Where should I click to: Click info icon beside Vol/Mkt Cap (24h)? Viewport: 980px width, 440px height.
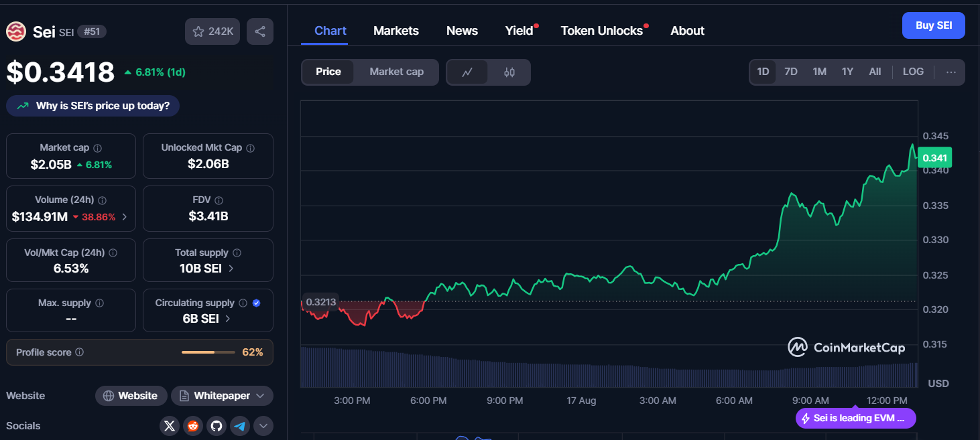(x=113, y=253)
